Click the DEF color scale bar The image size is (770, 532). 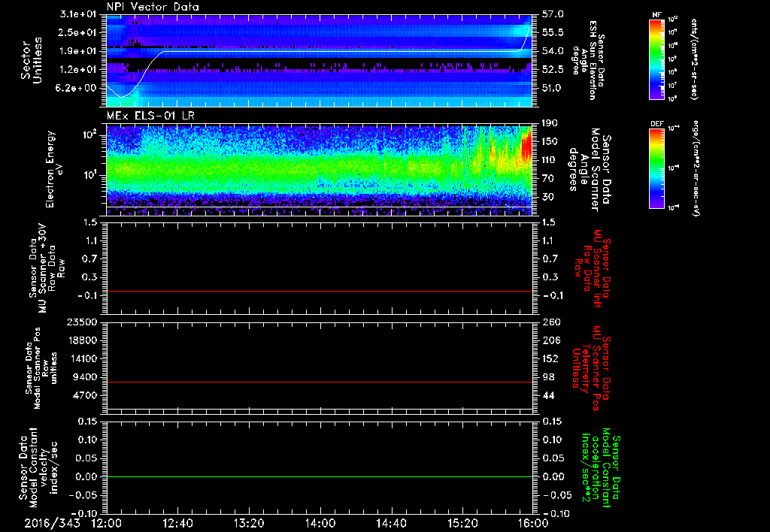(656, 167)
